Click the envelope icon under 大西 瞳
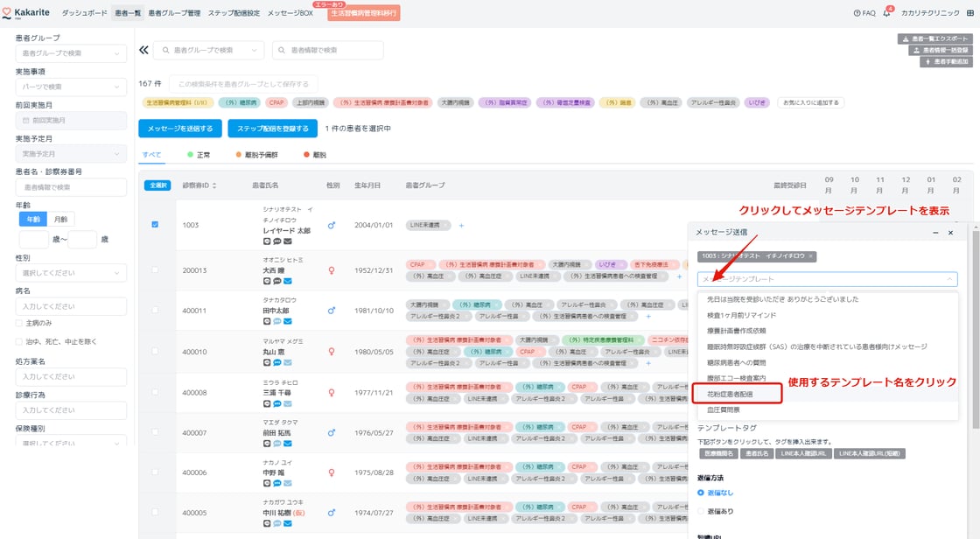Viewport: 980px width, 539px height. click(288, 282)
